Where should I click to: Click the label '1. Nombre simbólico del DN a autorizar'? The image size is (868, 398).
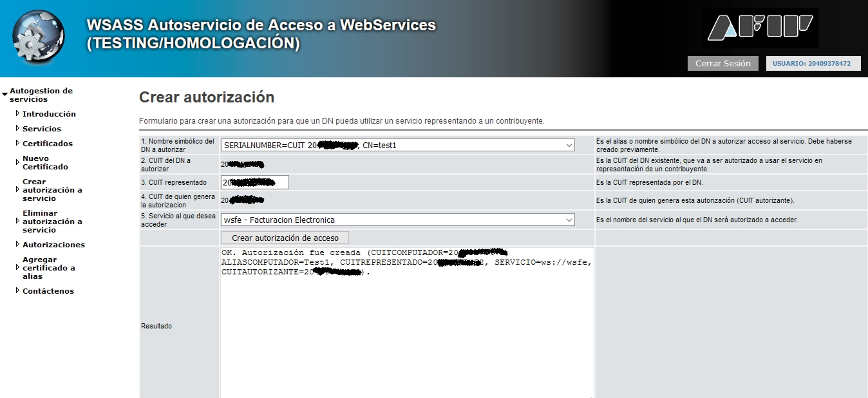(x=177, y=145)
